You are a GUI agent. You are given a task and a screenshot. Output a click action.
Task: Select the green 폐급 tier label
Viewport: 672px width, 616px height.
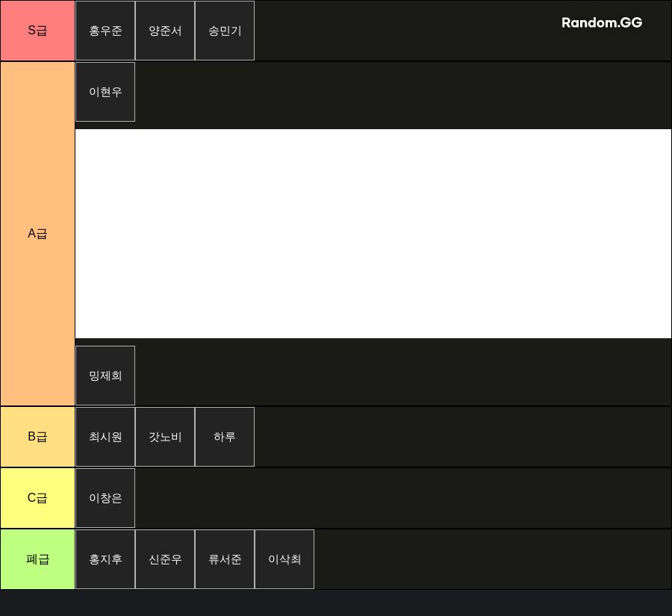37,559
